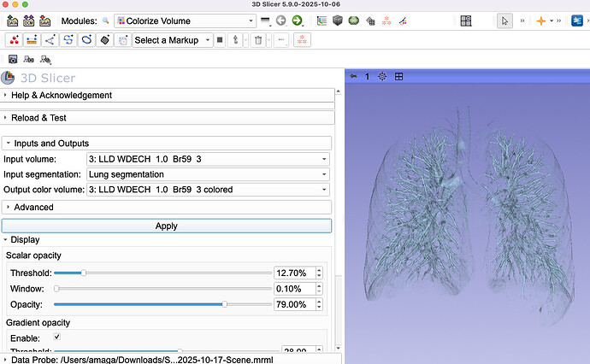
Task: Click the Opacity slider handle
Action: tap(225, 304)
